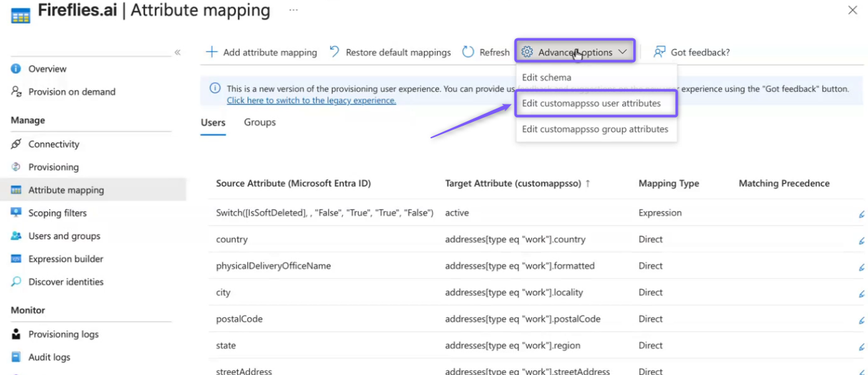Click the Provisioning logs person icon
Screen dimensions: 868x375
click(16, 334)
